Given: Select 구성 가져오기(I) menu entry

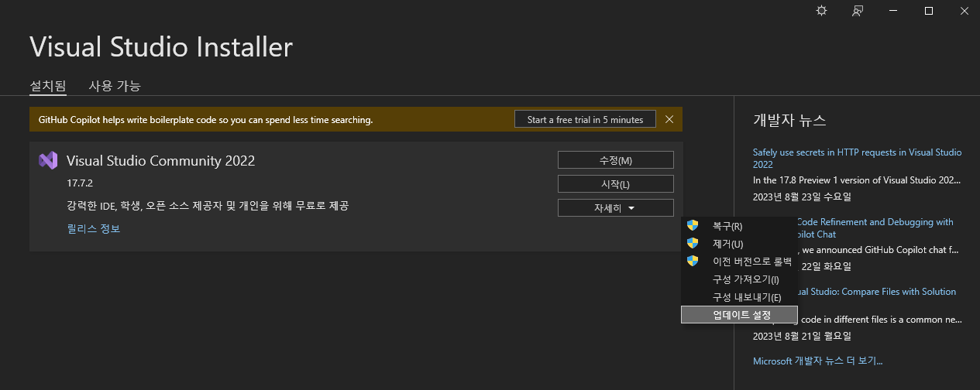Looking at the screenshot, I should pos(739,279).
